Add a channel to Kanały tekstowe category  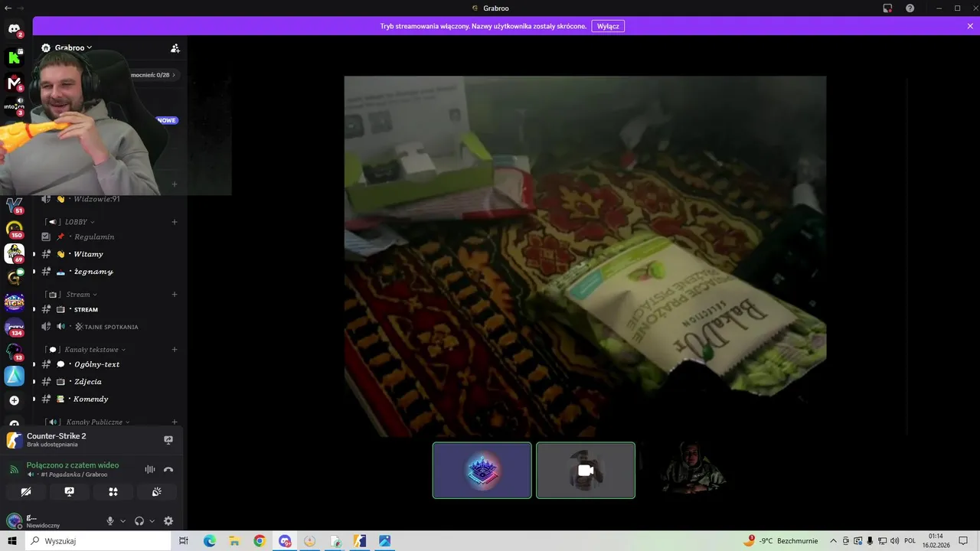175,350
